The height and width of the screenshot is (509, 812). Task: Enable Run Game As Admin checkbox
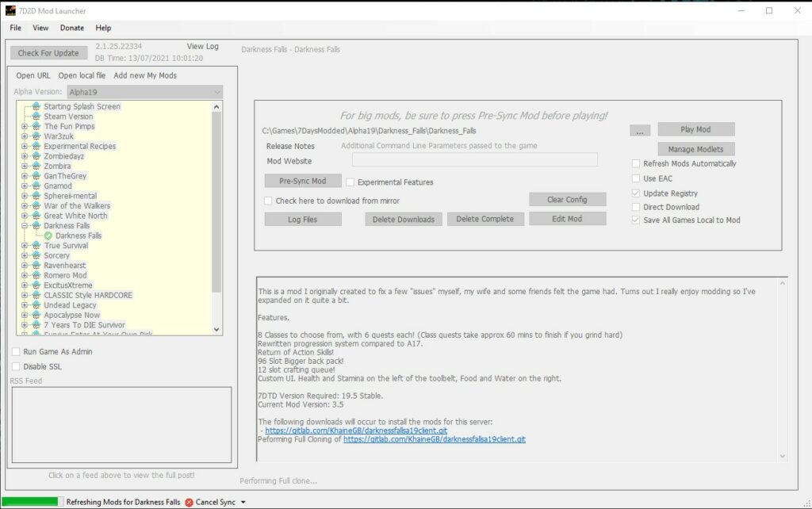16,351
